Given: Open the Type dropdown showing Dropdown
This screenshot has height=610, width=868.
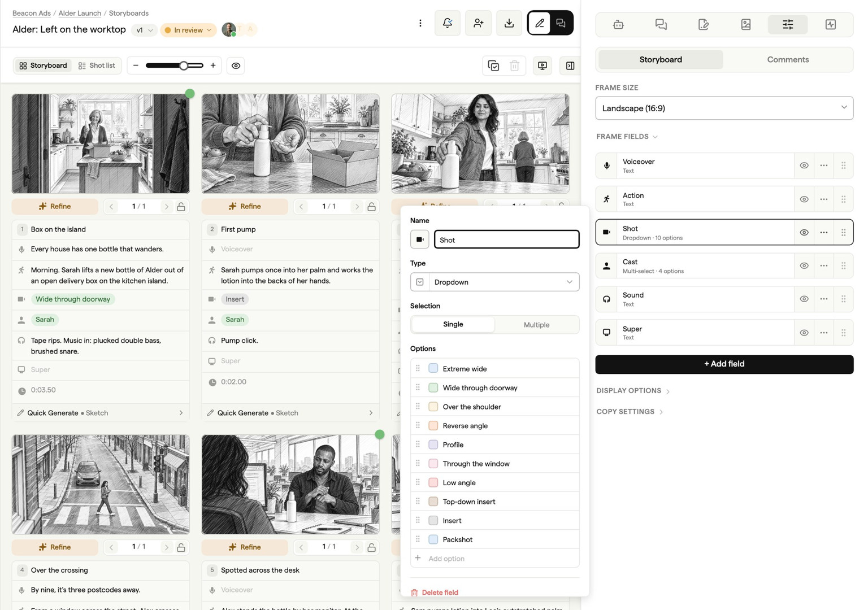Looking at the screenshot, I should point(495,282).
